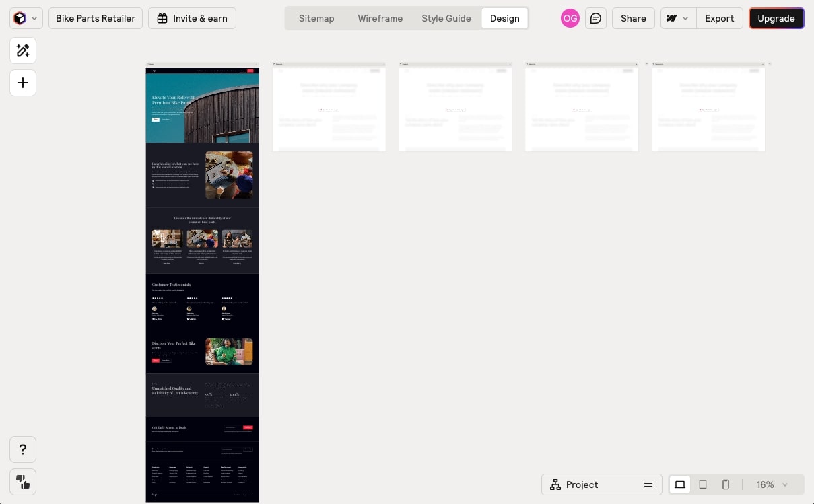Select the AI edit wand tool

tap(23, 50)
